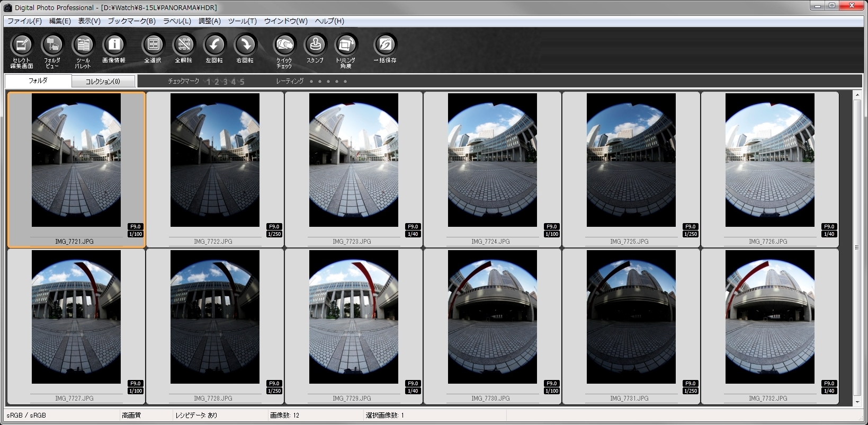Screen dimensions: 868x425
Task: Select thumbnail IMG_7722.JPG
Action: 215,160
